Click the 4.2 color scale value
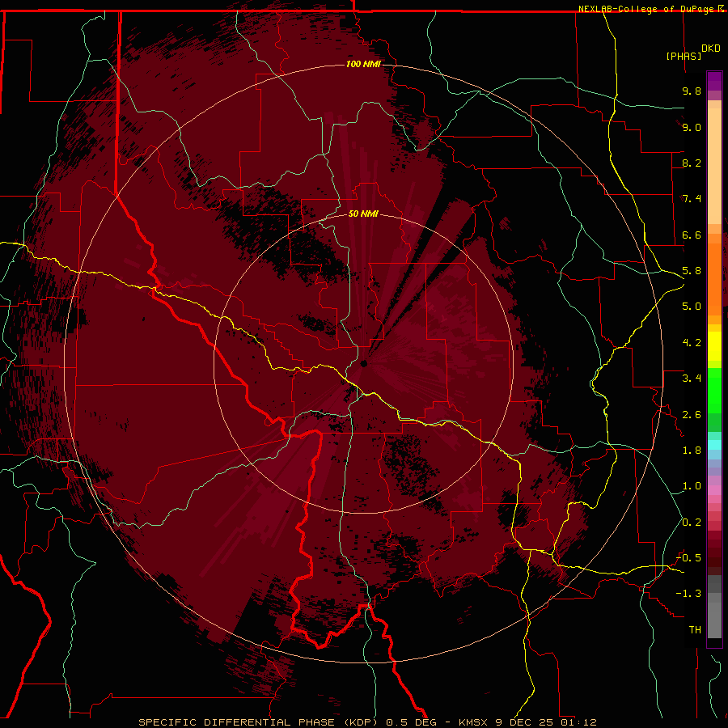The height and width of the screenshot is (728, 728). point(692,343)
